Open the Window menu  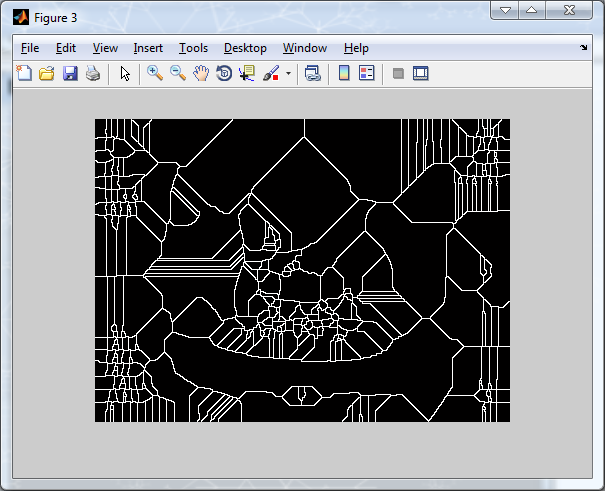(x=305, y=48)
